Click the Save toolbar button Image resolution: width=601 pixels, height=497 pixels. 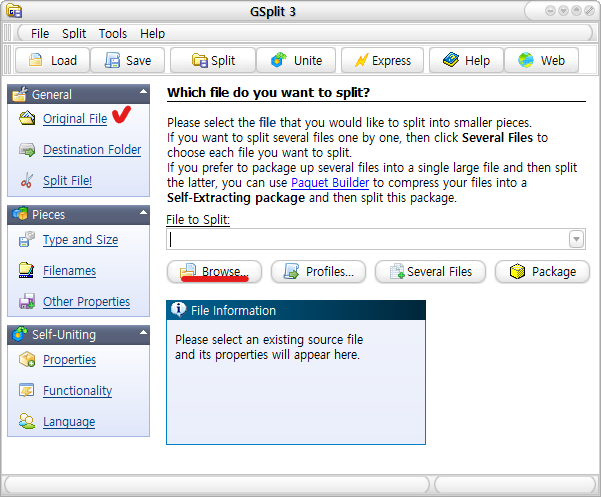pyautogui.click(x=128, y=61)
